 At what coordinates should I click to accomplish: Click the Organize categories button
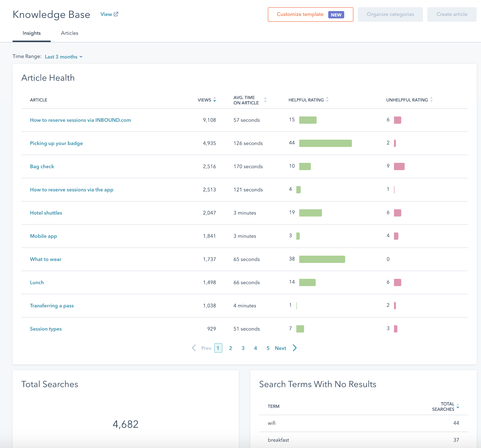click(x=390, y=14)
